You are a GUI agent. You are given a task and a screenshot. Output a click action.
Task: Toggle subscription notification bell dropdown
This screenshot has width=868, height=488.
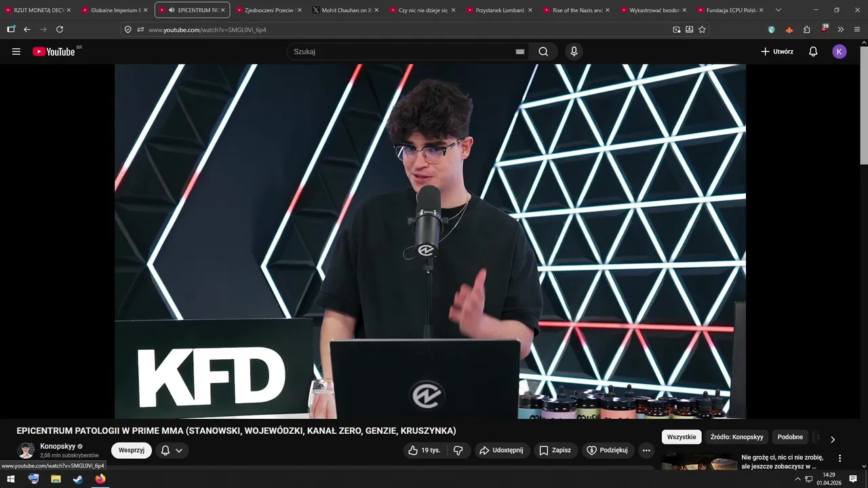click(x=172, y=450)
